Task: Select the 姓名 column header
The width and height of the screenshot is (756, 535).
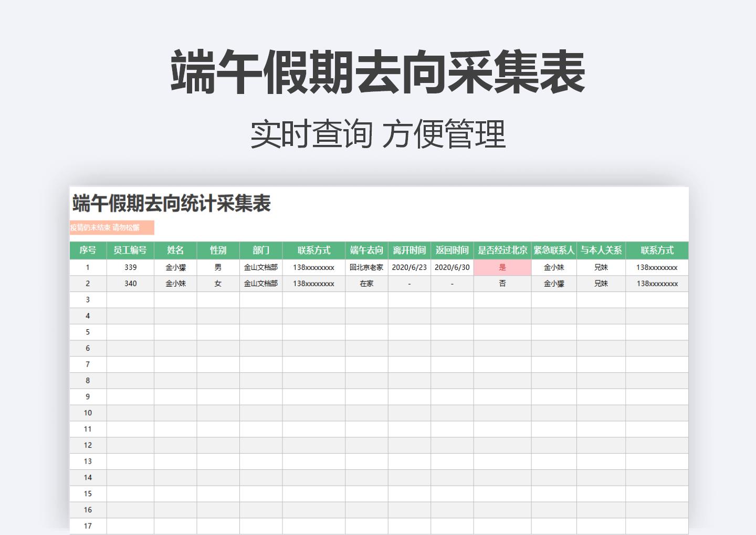Action: tap(175, 250)
